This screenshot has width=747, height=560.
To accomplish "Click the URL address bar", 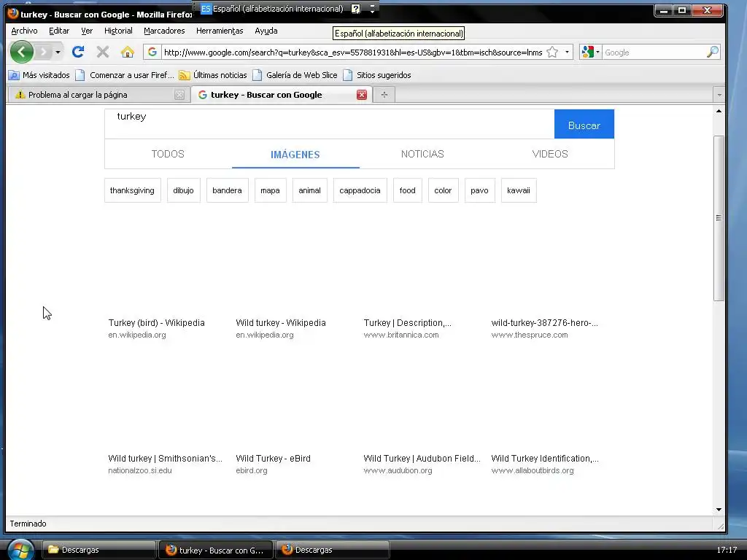I will point(352,52).
